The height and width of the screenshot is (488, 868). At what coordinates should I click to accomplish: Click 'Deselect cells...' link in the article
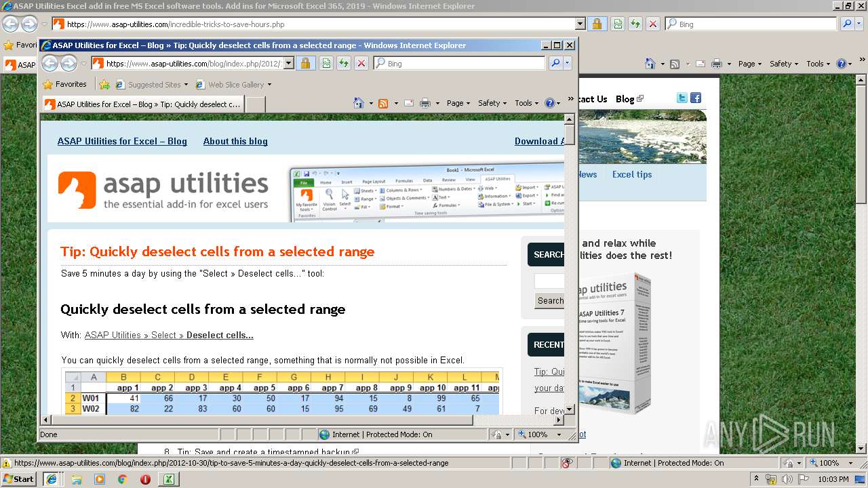(x=220, y=335)
